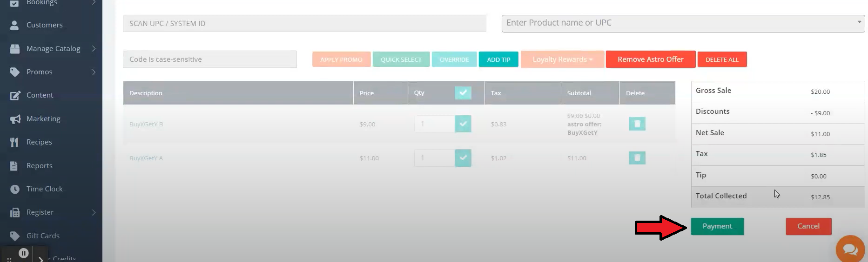This screenshot has height=262, width=868.
Task: Open the Reports menu item
Action: pyautogui.click(x=40, y=166)
